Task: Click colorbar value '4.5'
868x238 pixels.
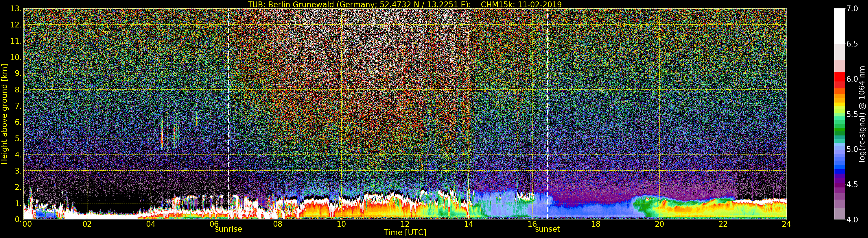Action: (852, 184)
